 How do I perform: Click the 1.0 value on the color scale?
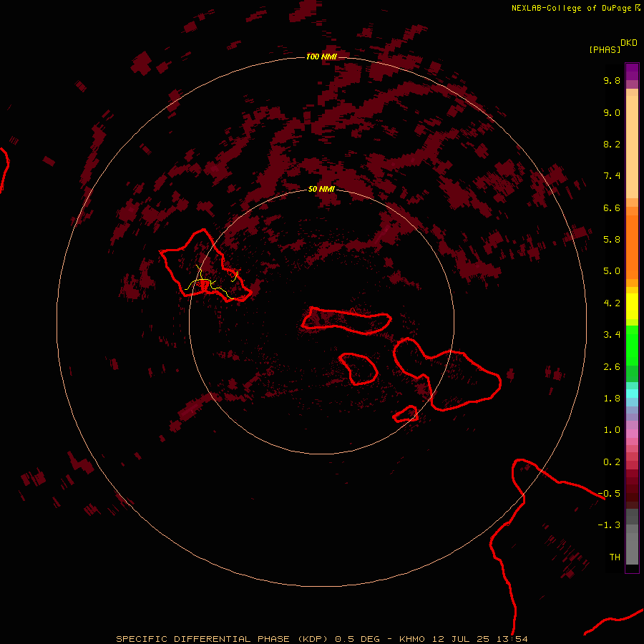pos(612,430)
